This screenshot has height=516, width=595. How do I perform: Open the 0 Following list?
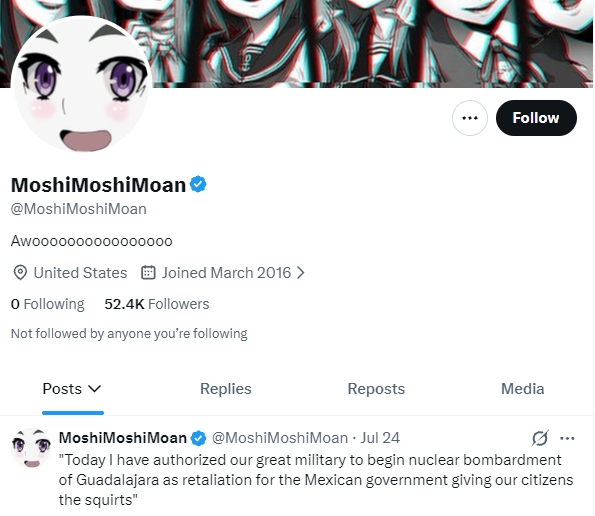coord(48,304)
